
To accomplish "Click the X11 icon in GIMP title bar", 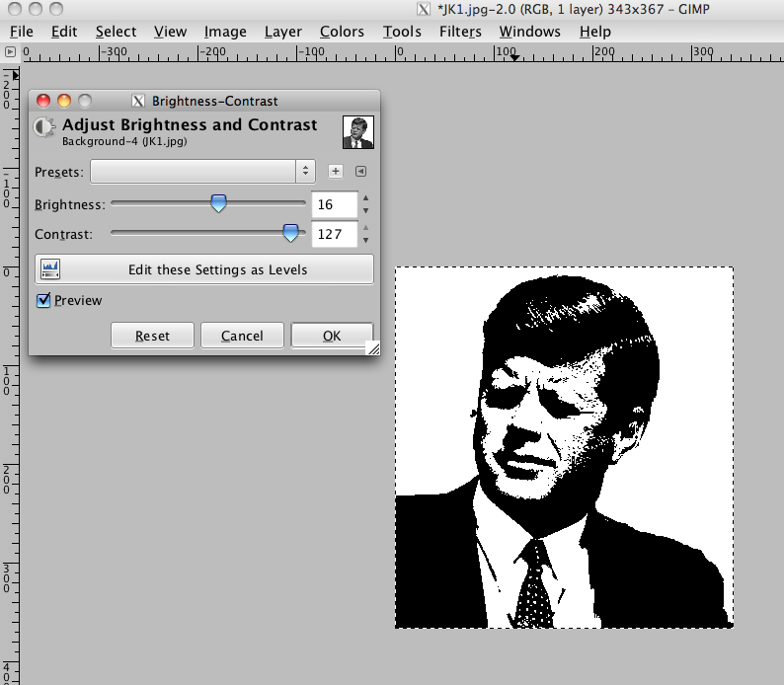I will 424,9.
